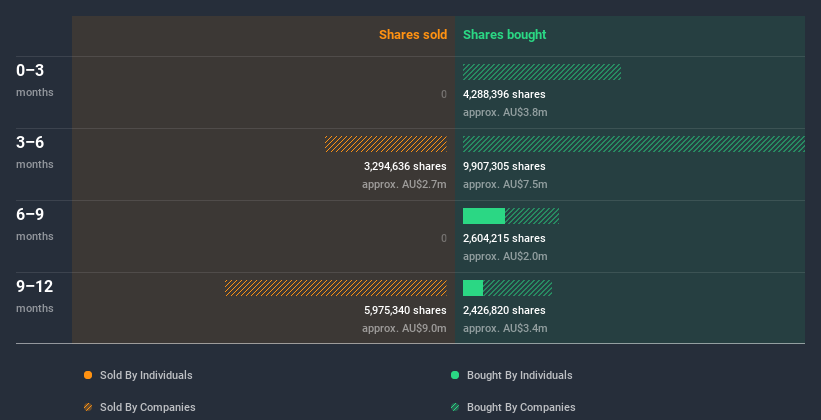This screenshot has width=821, height=420.
Task: Click the 5,975,340 shares value
Action: coord(405,310)
